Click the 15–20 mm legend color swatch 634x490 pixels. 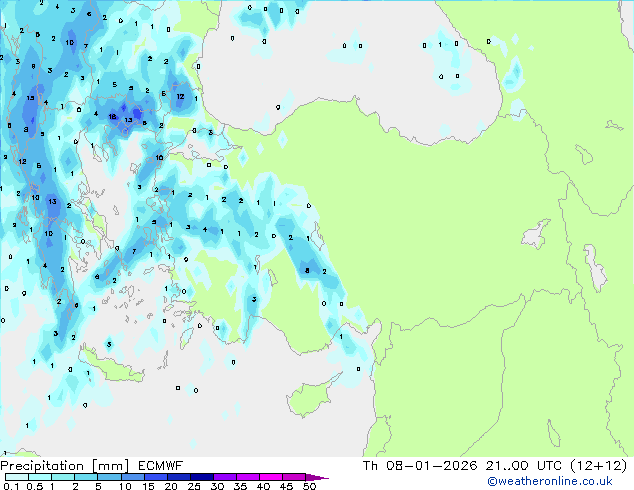(x=155, y=477)
